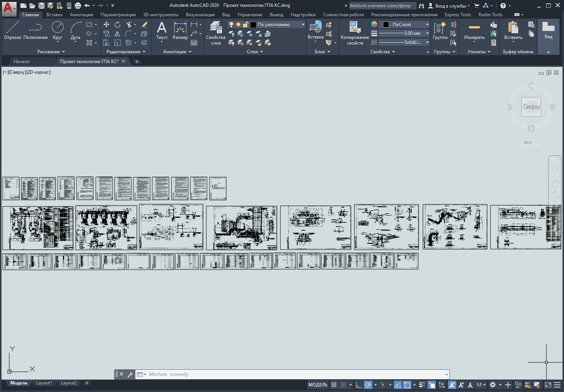The height and width of the screenshot is (392, 564).
Task: Expand the Аннотации panel
Action: click(177, 52)
